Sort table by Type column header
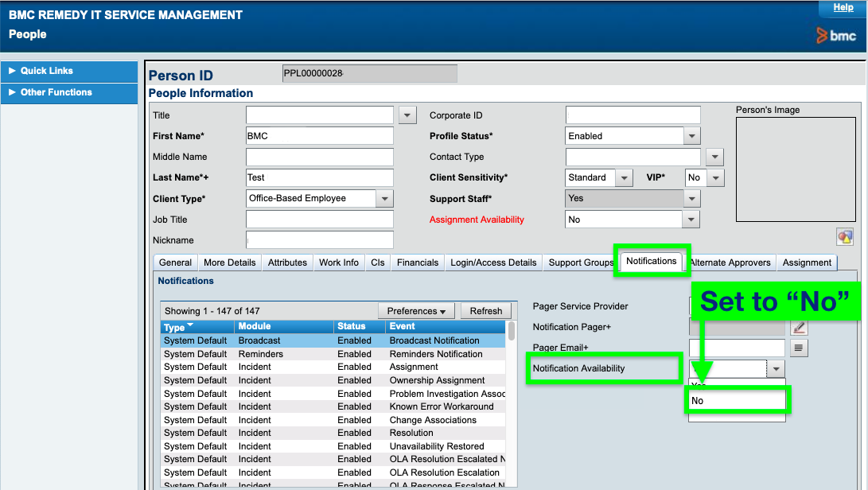The image size is (868, 490). (x=197, y=327)
